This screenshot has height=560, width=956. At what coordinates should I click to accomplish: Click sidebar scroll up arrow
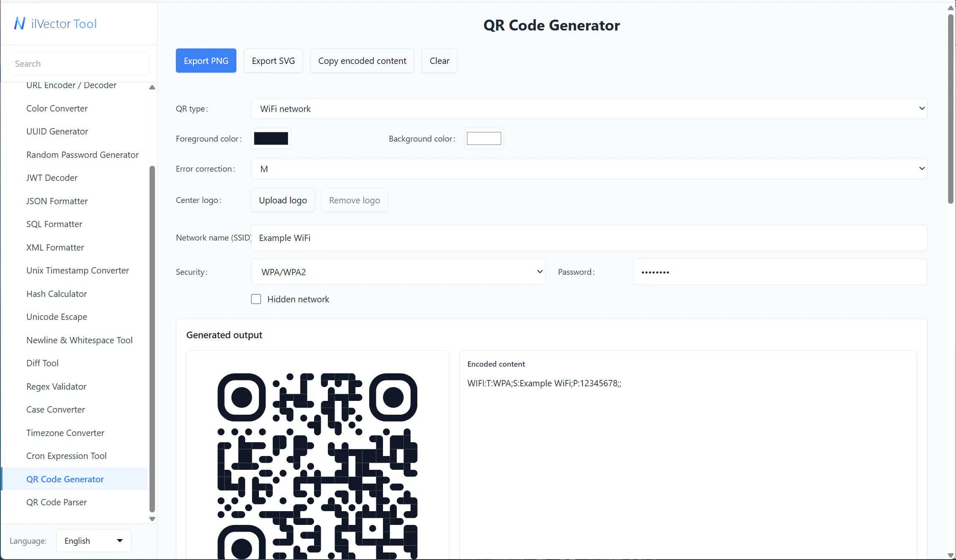coord(152,87)
